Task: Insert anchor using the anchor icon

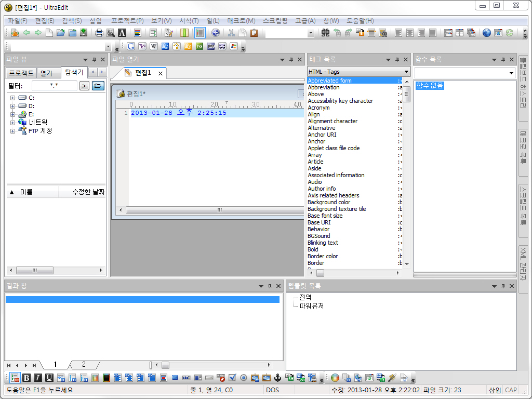Action: 277,378
